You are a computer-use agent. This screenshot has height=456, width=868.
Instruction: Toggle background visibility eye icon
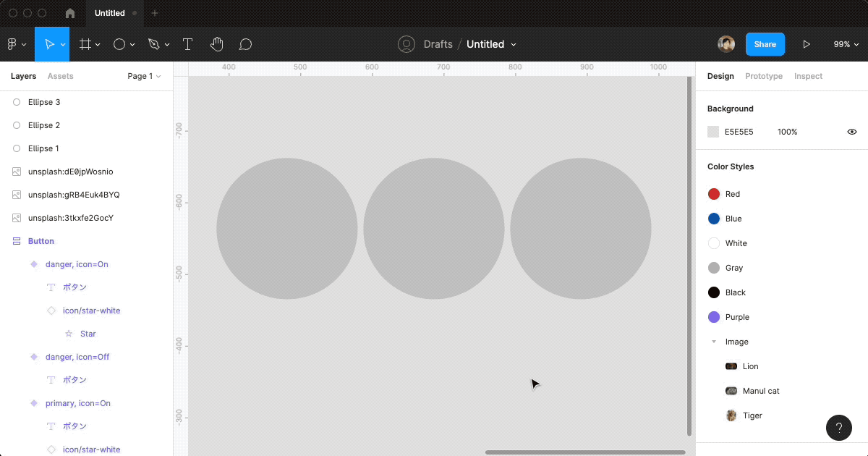coord(851,132)
